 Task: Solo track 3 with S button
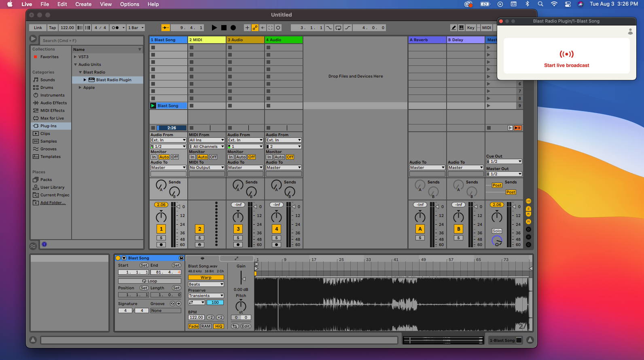coord(238,238)
